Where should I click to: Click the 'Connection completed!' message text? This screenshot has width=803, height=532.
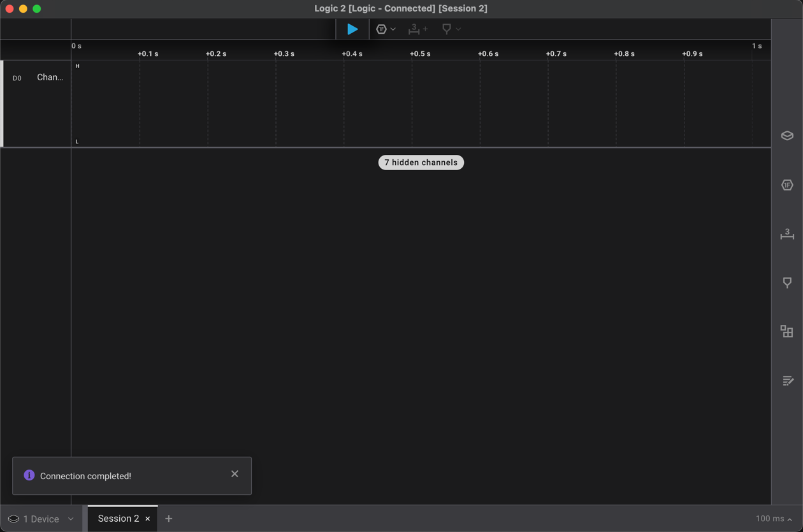[x=85, y=476]
